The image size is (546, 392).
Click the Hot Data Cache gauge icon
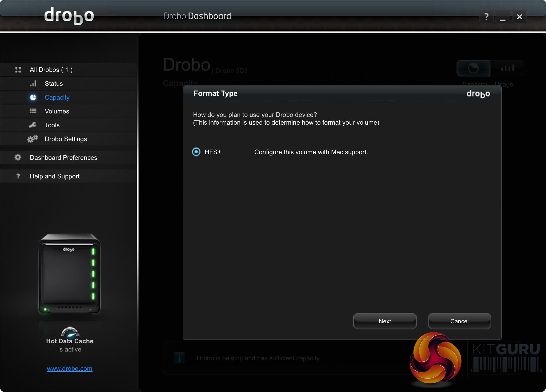pos(70,332)
